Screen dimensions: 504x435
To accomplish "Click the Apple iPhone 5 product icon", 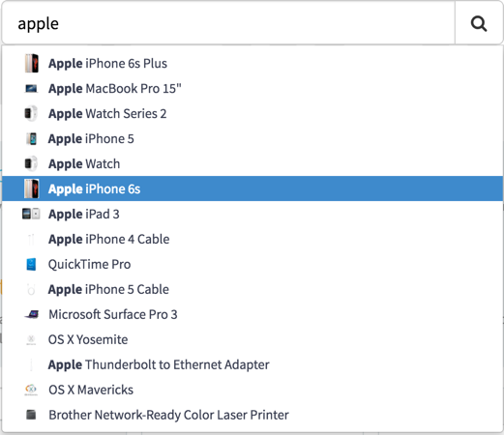I will click(32, 138).
